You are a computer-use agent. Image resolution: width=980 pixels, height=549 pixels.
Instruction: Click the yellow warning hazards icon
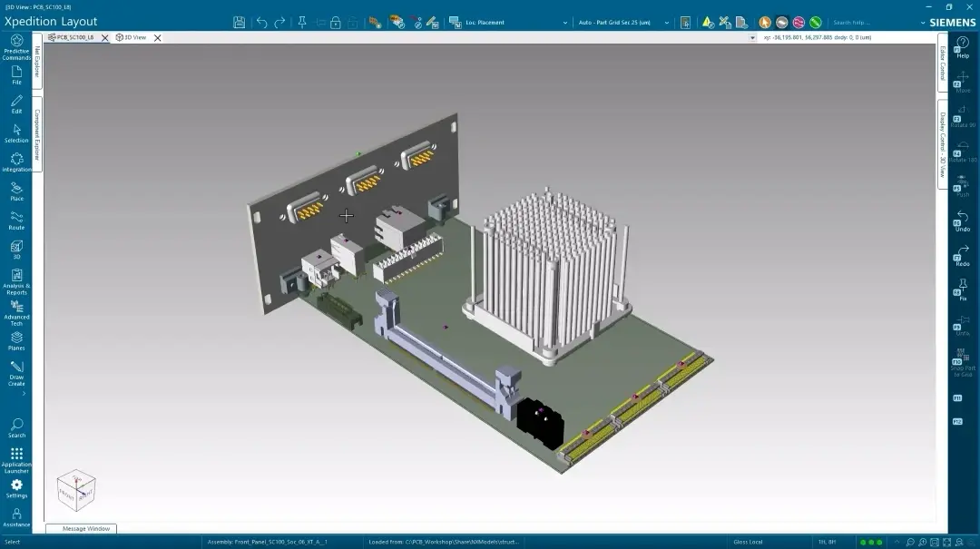(x=708, y=23)
